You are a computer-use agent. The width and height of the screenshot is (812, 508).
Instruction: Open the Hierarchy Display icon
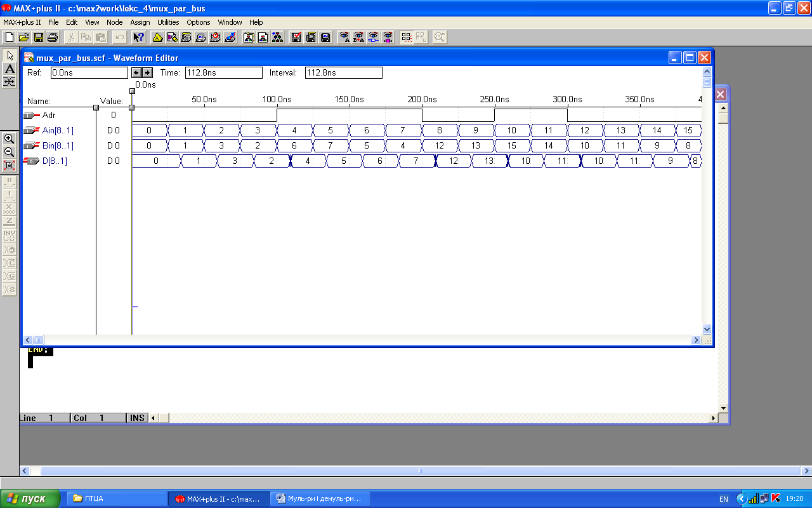point(157,37)
